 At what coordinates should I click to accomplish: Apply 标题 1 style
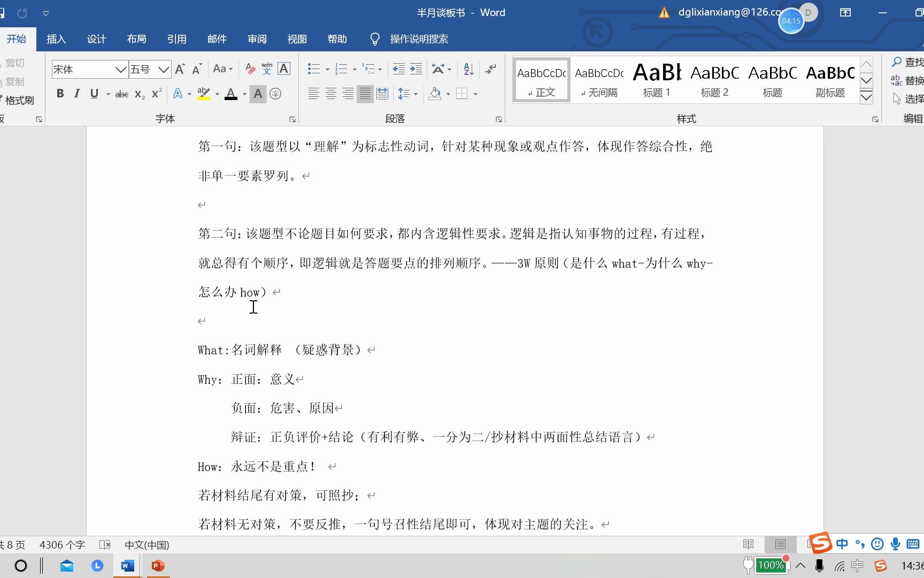657,80
